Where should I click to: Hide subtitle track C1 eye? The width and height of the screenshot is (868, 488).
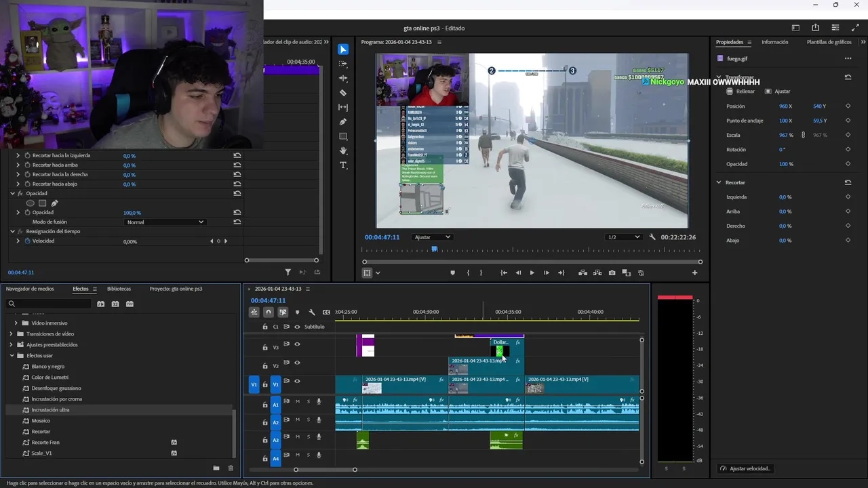click(297, 327)
